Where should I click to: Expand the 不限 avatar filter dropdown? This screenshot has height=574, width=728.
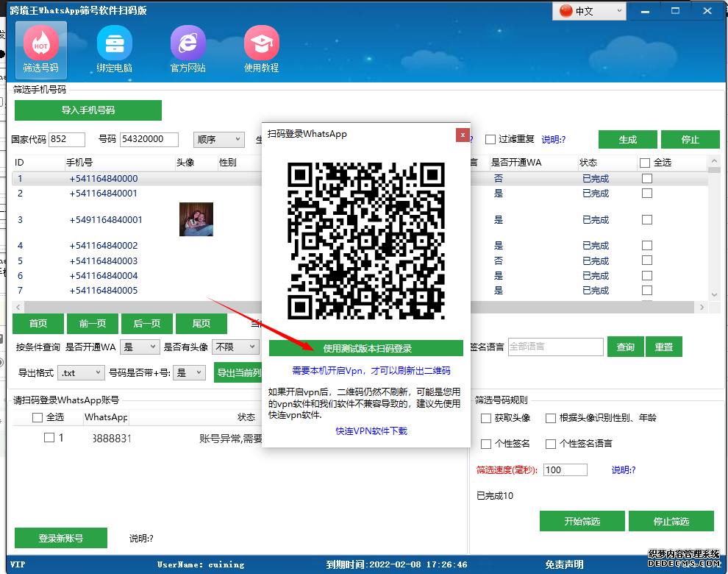tap(235, 346)
